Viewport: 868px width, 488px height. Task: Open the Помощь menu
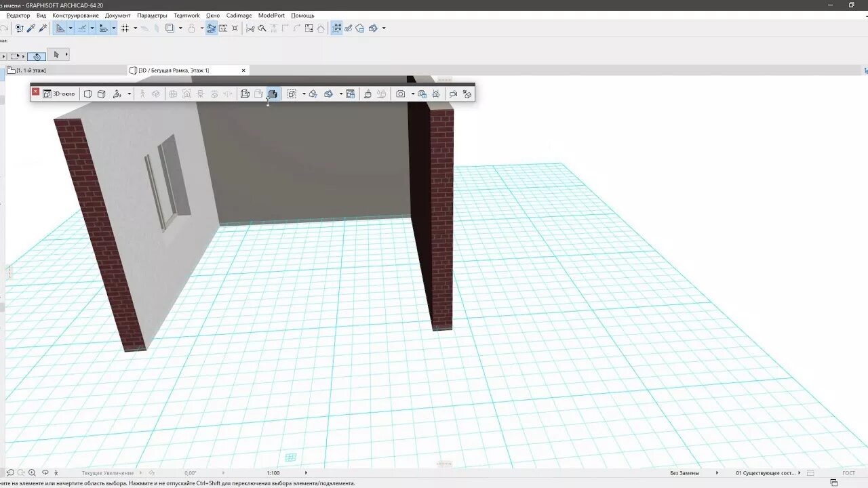tap(302, 15)
